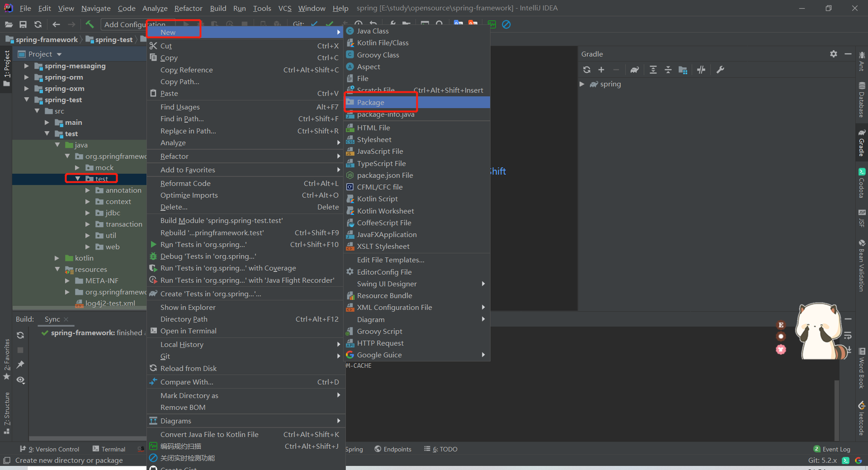
Task: Click the plus icon in Gradle panel
Action: click(601, 70)
